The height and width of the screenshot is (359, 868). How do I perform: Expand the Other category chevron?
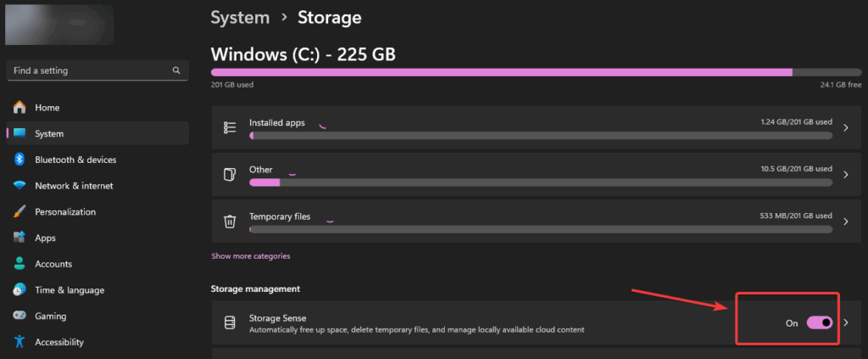point(846,175)
